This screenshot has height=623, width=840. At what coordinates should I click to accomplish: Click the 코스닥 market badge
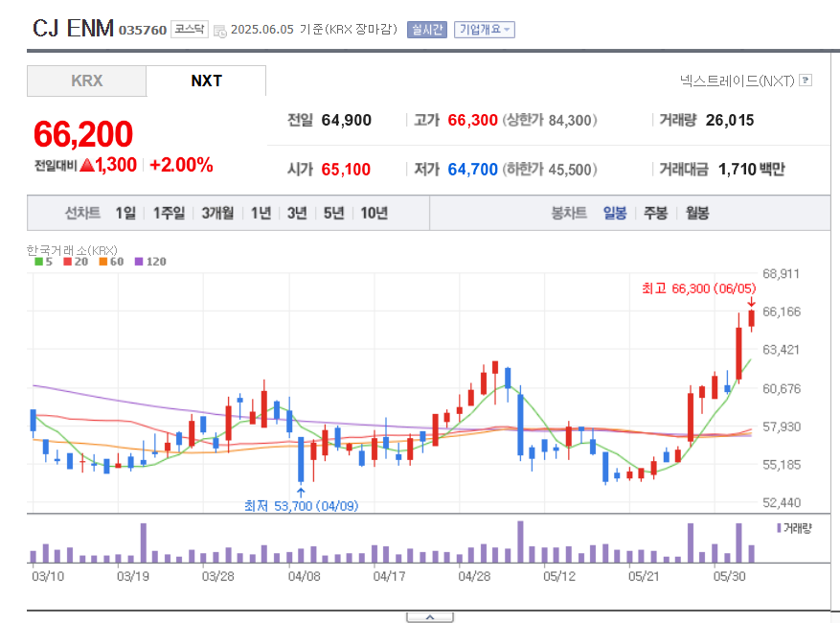[x=190, y=29]
